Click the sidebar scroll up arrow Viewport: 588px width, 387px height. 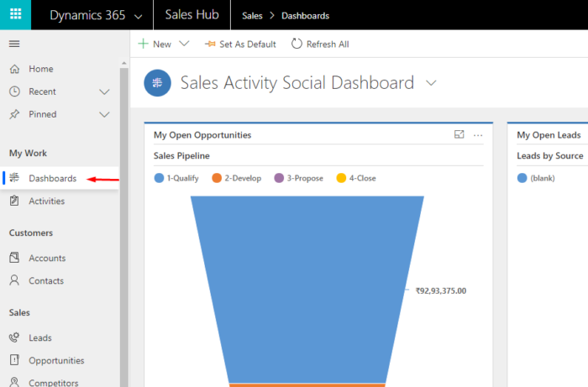[124, 63]
